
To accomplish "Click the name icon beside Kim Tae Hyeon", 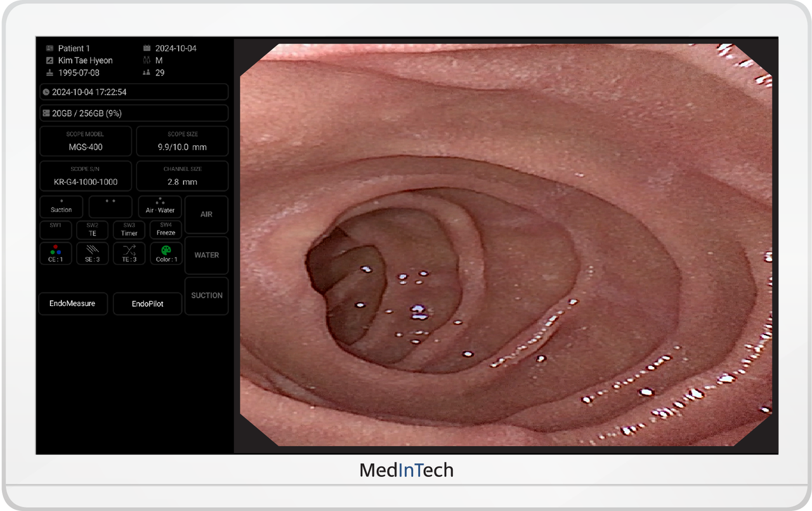I will click(50, 60).
